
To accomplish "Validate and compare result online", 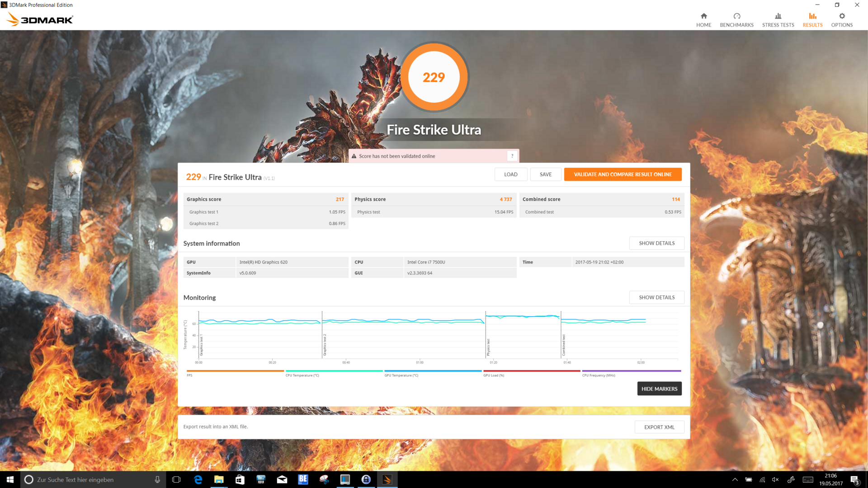I will 622,174.
